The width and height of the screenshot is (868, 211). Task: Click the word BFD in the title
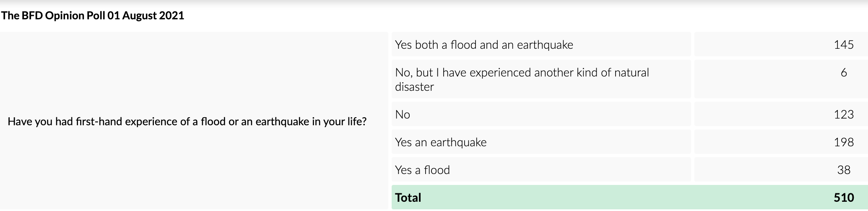point(33,16)
